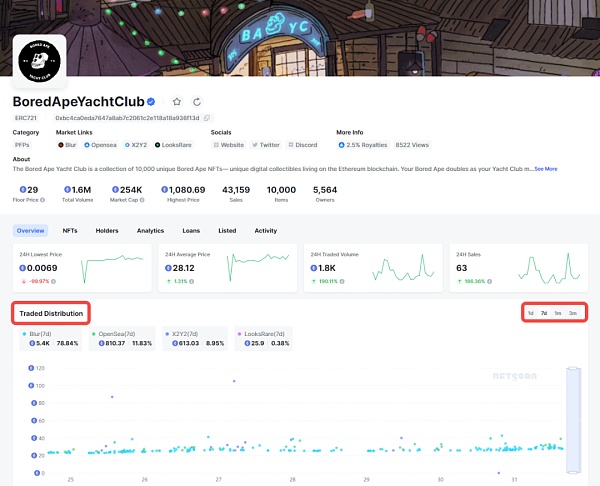Toggle OpenSea(7d) series in chart legend

point(122,338)
